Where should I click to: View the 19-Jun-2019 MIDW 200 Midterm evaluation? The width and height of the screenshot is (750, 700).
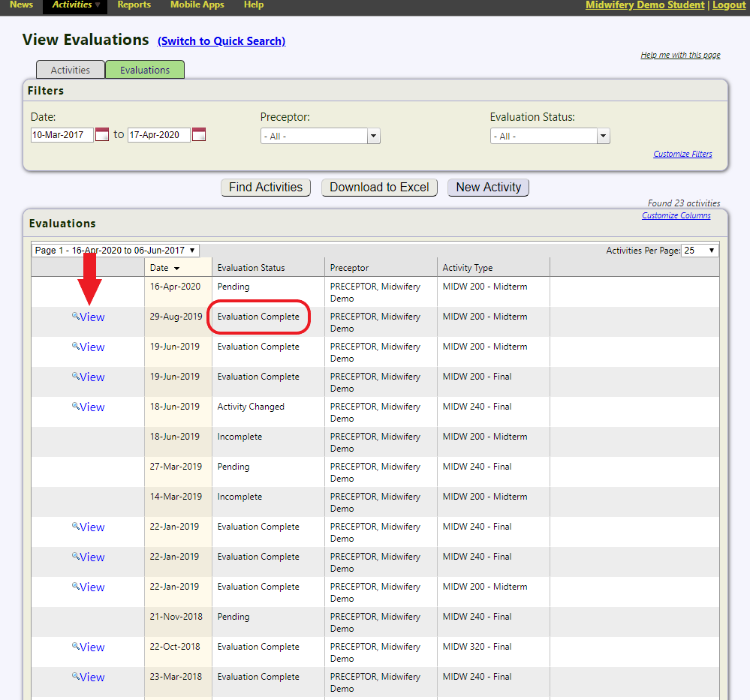[x=89, y=347]
